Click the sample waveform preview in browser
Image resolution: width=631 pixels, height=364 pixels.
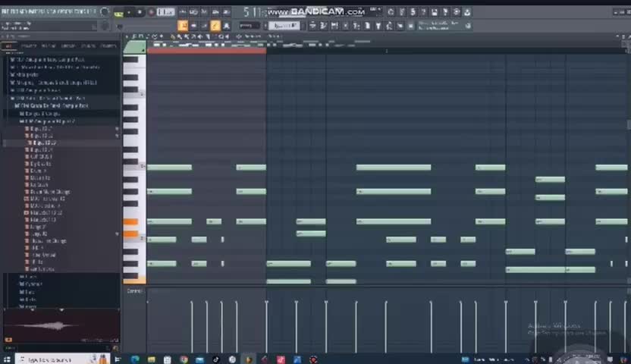click(x=61, y=326)
